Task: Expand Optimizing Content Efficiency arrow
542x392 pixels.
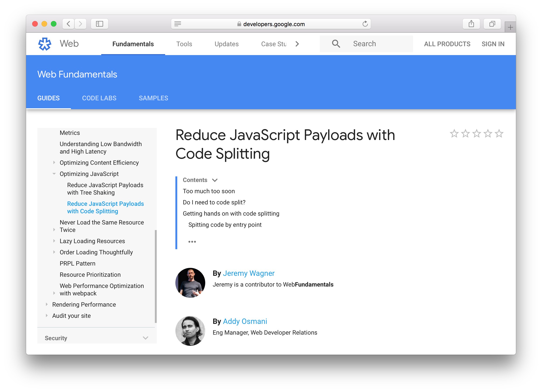Action: pyautogui.click(x=54, y=163)
